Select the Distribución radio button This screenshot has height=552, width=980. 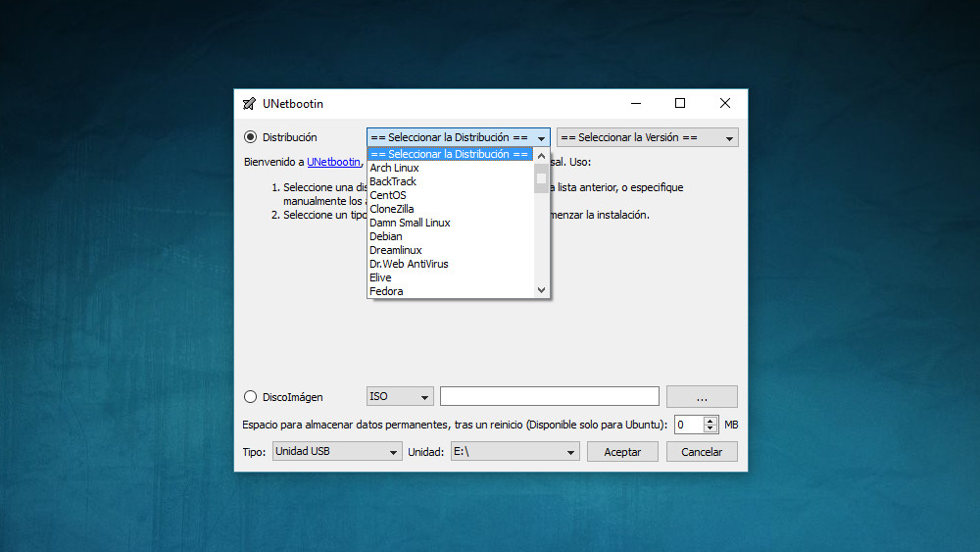pyautogui.click(x=251, y=137)
